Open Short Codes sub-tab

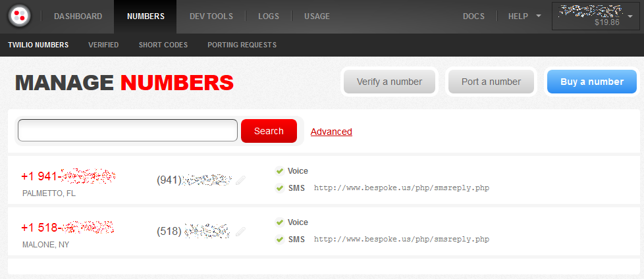click(x=163, y=45)
